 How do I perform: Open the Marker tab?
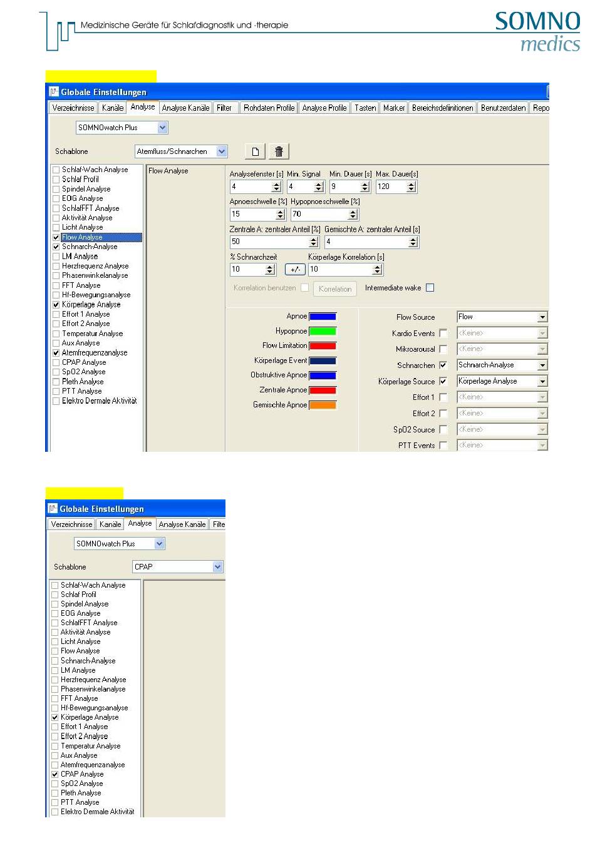coord(394,108)
